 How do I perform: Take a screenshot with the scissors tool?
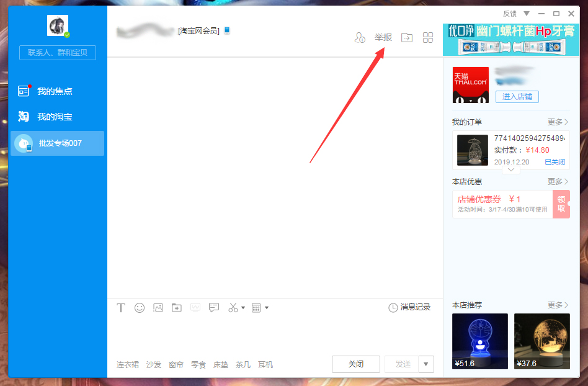232,307
